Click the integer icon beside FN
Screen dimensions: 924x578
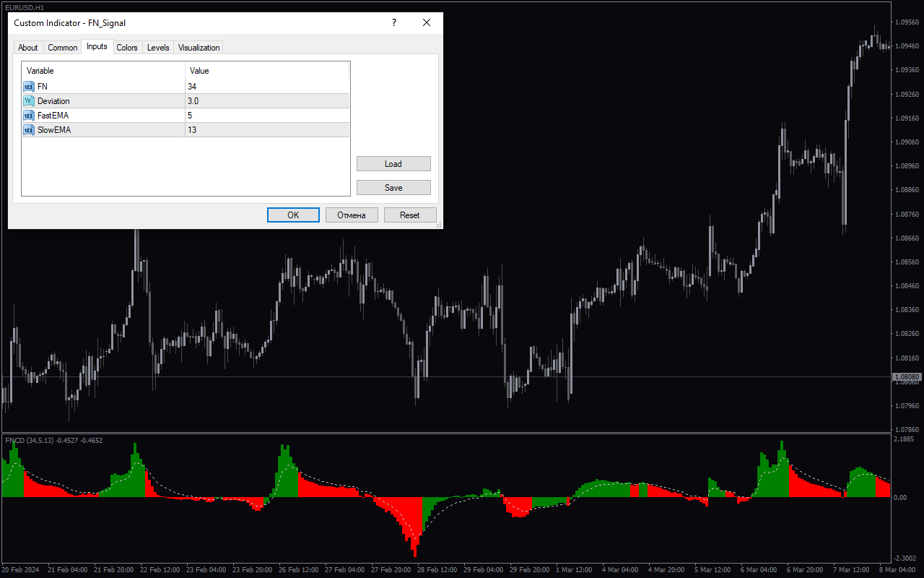point(29,87)
